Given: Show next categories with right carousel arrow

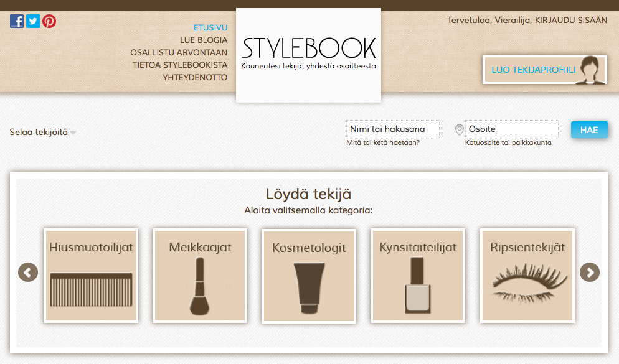Looking at the screenshot, I should tap(589, 272).
